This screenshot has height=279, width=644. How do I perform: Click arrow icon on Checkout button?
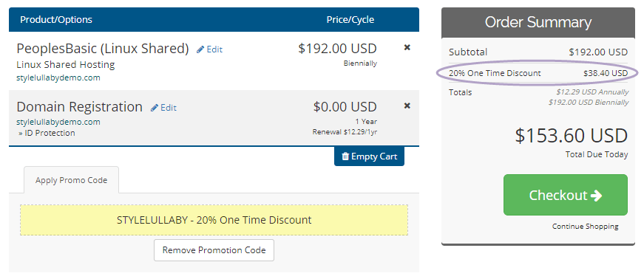pos(596,196)
